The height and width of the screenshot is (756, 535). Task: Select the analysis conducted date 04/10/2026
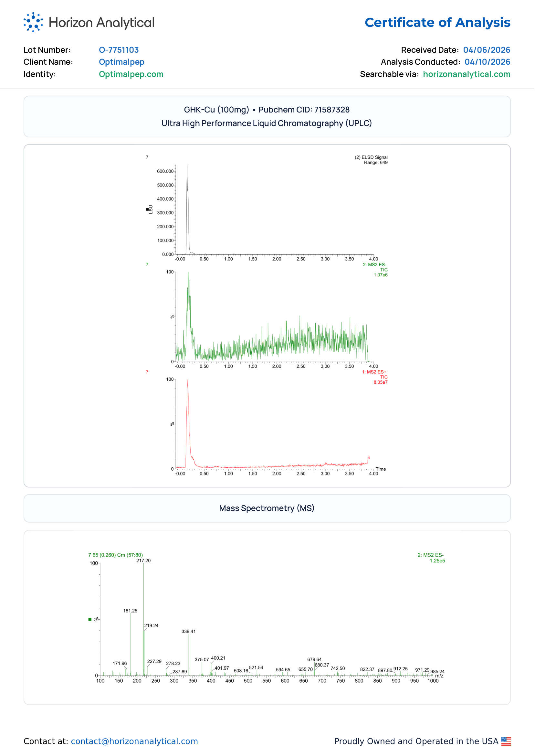click(488, 62)
